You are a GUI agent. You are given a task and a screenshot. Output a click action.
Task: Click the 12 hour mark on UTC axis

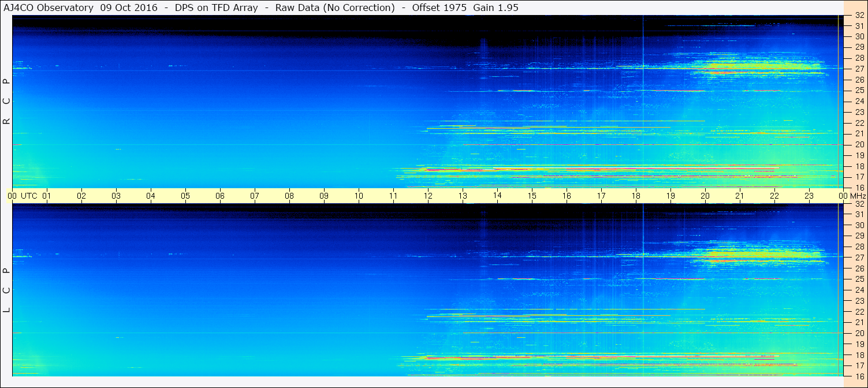[x=428, y=196]
